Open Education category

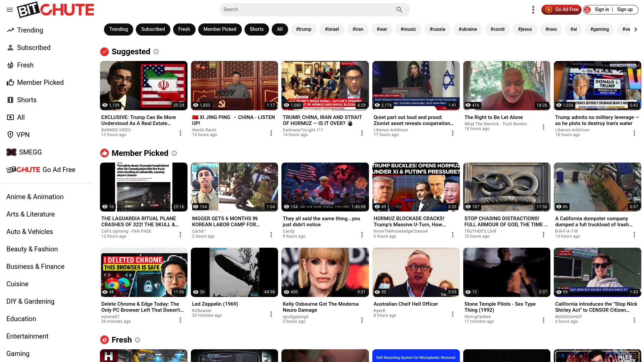click(x=21, y=319)
